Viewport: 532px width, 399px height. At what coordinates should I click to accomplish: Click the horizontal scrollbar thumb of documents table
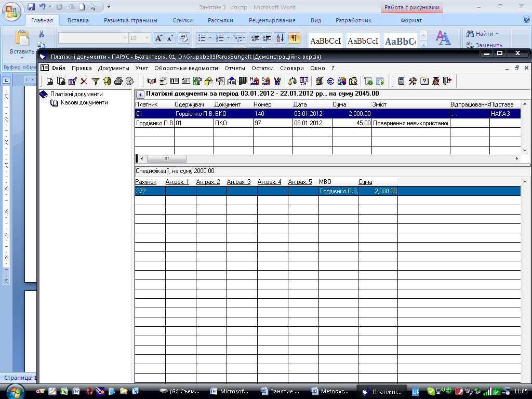pyautogui.click(x=167, y=158)
